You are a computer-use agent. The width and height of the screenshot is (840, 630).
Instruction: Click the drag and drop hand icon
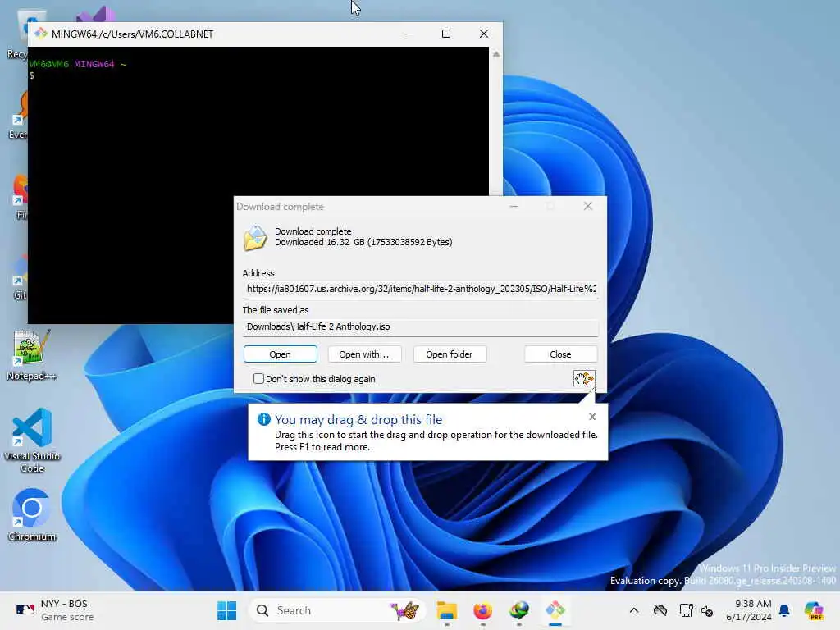(584, 378)
